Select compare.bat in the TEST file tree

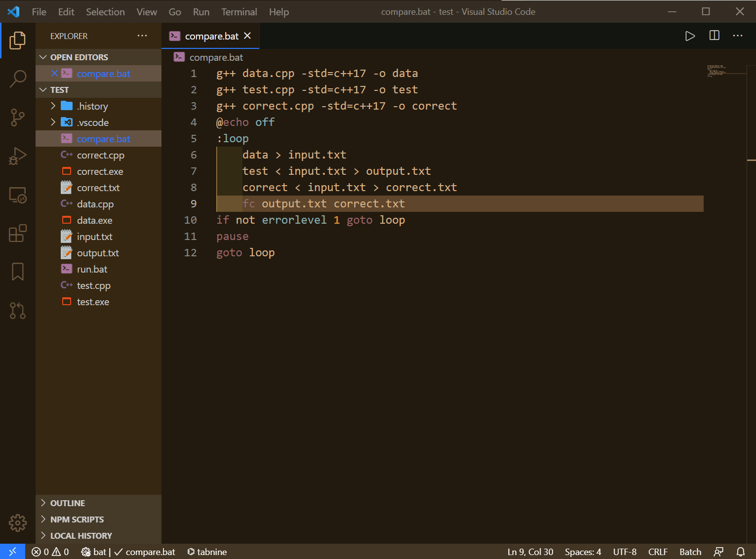[98, 138]
